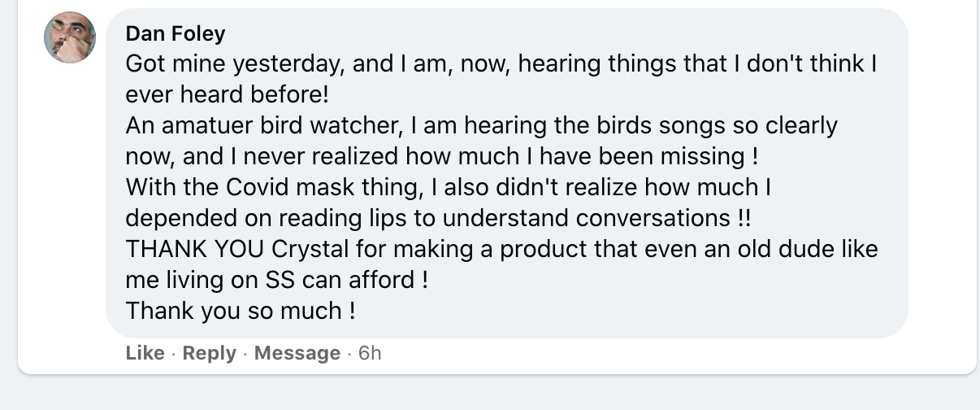Click the final line "Thank you so much !"

pyautogui.click(x=241, y=311)
